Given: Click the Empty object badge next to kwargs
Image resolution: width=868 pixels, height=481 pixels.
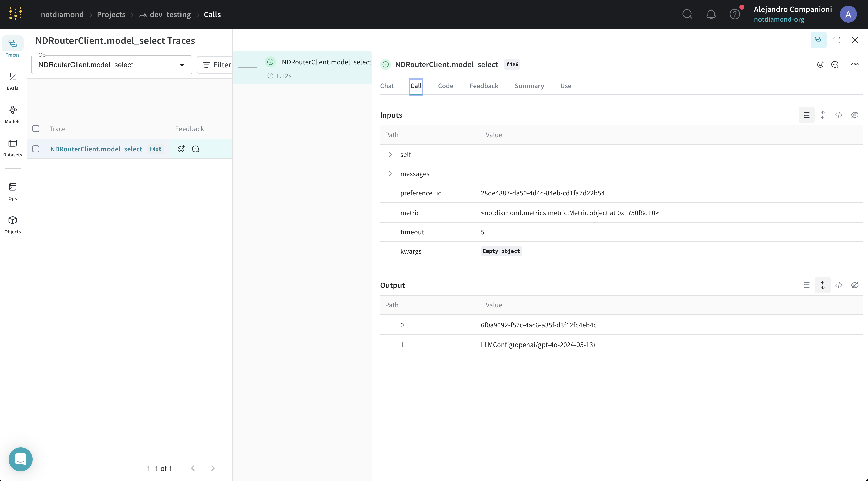Looking at the screenshot, I should pyautogui.click(x=501, y=251).
